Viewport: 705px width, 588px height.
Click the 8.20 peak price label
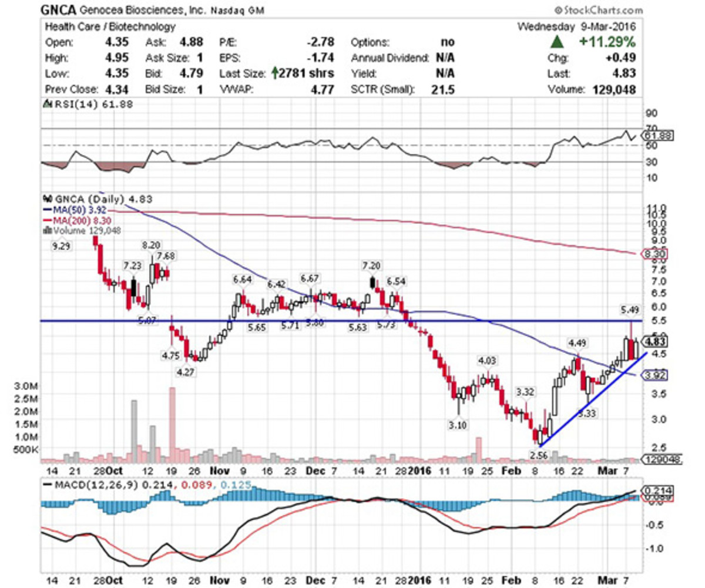click(x=150, y=245)
